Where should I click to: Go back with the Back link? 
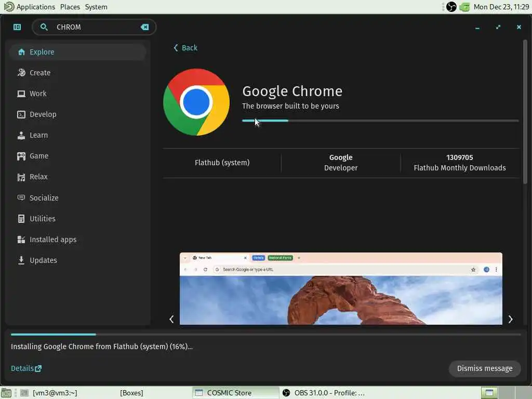185,48
